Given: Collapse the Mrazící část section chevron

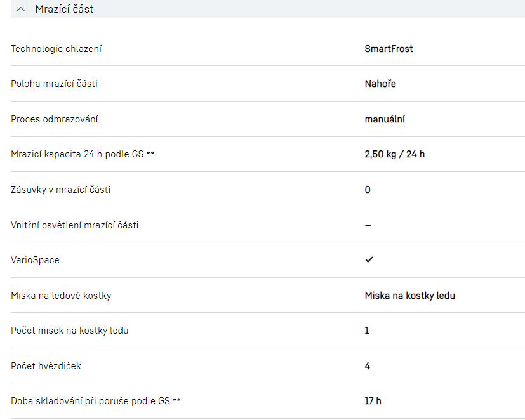Looking at the screenshot, I should (x=21, y=10).
